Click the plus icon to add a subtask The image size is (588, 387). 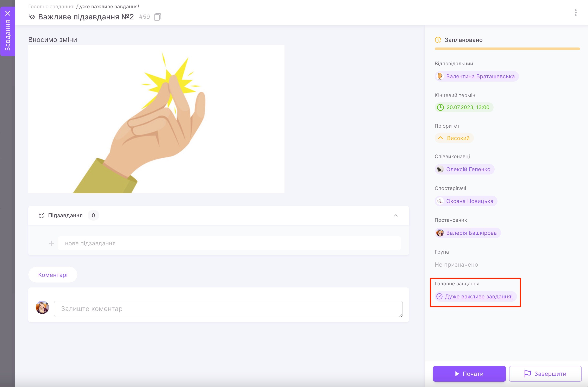point(51,243)
